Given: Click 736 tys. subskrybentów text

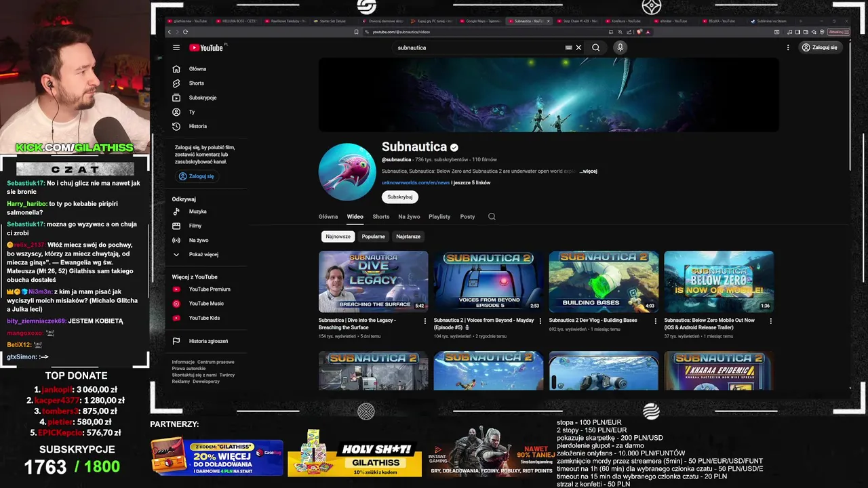Looking at the screenshot, I should [441, 160].
